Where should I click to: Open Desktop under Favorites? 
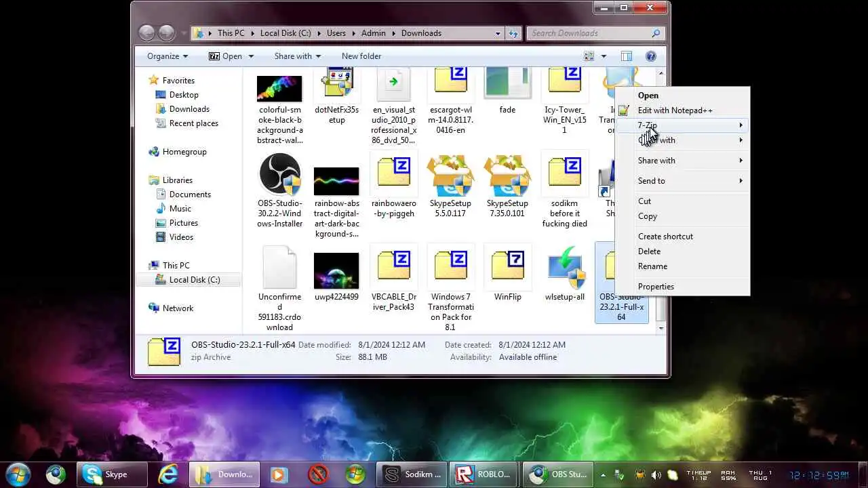click(184, 95)
